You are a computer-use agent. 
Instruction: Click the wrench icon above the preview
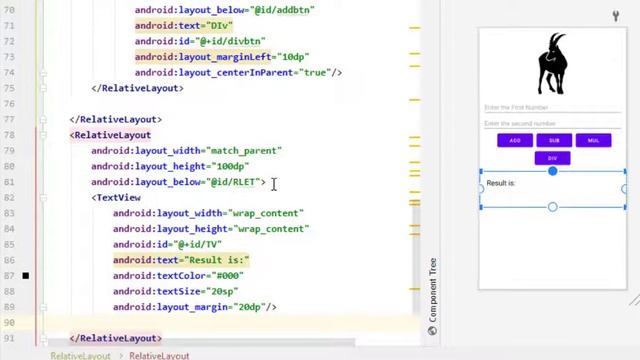616,16
